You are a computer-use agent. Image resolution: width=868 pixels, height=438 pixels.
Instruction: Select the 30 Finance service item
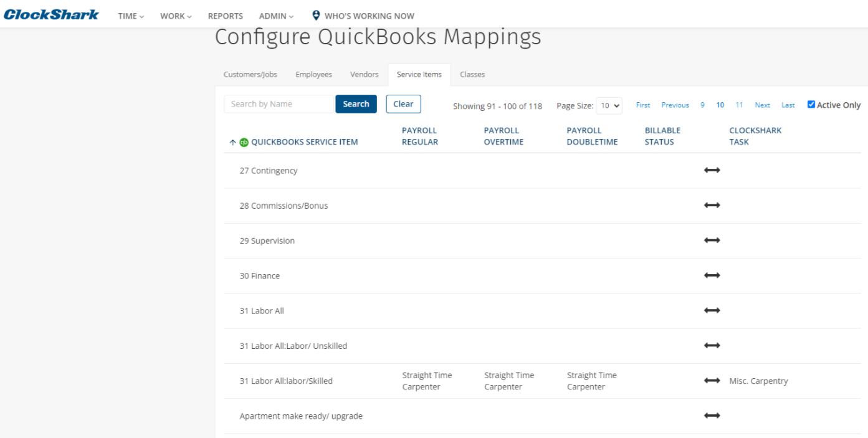pyautogui.click(x=260, y=276)
